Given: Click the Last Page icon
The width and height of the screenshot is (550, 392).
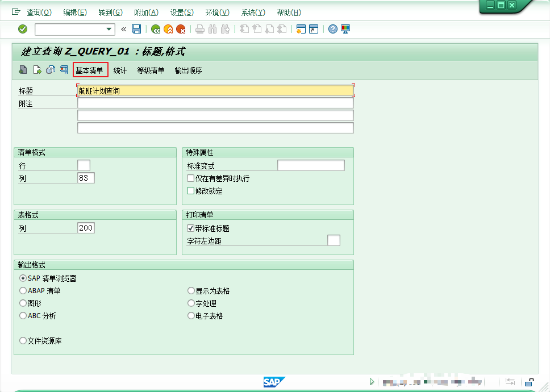Looking at the screenshot, I should point(282,29).
